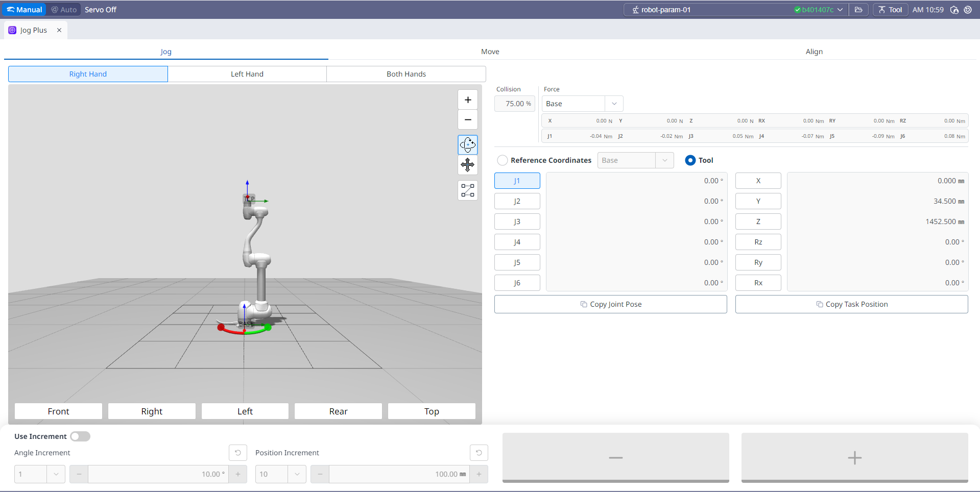Image resolution: width=980 pixels, height=492 pixels.
Task: Open the folder icon in top bar
Action: tap(858, 10)
